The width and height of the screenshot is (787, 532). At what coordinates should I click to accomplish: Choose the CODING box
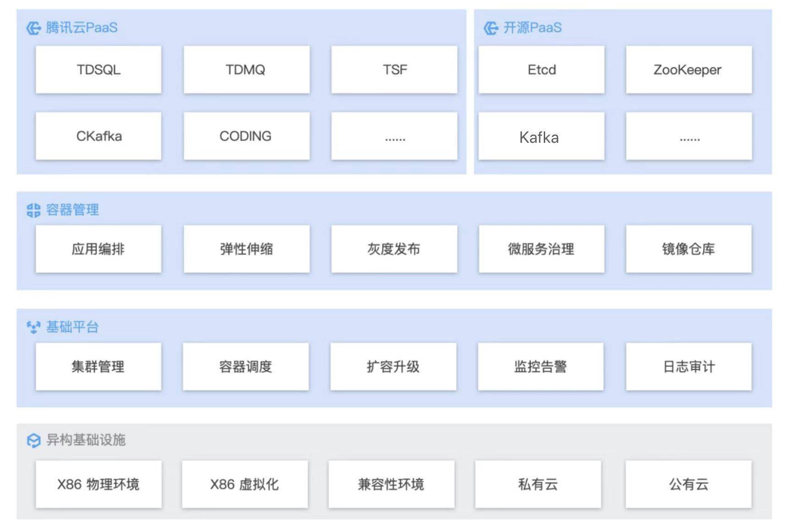point(246,136)
